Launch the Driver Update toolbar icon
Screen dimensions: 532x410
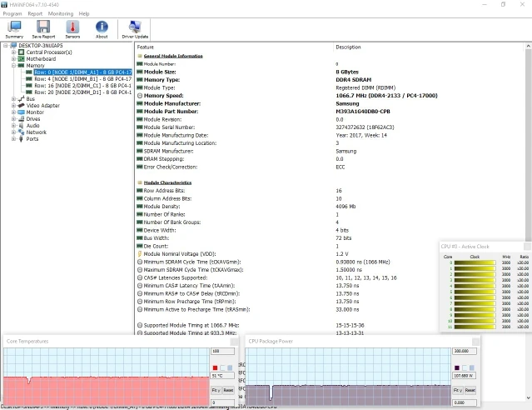click(135, 29)
